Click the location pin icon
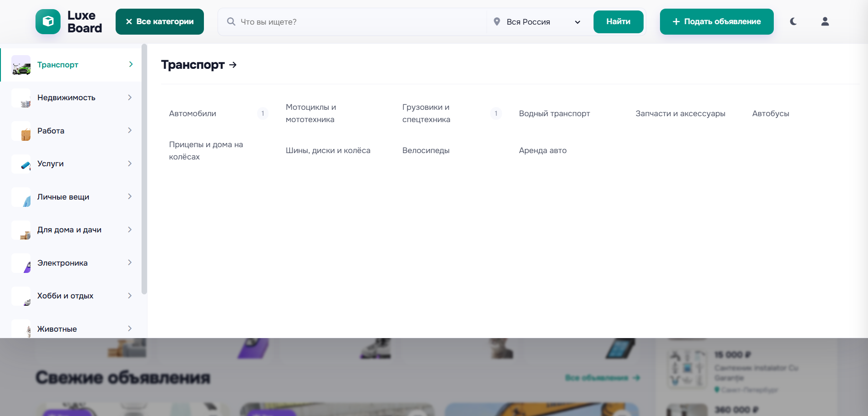Screen dimensions: 868x416 pos(497,21)
